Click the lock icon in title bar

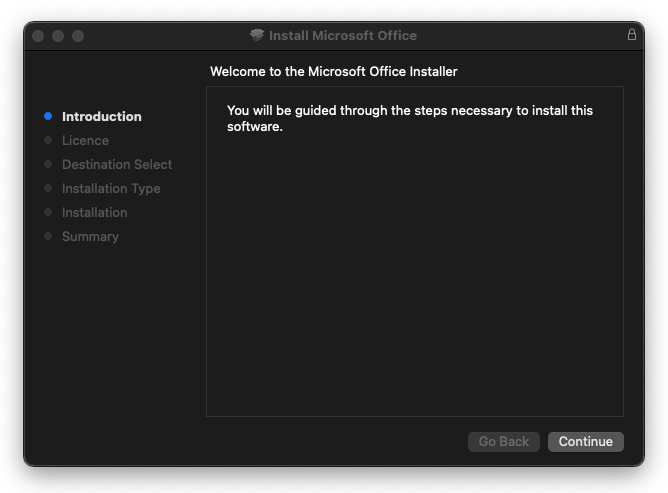click(x=632, y=35)
